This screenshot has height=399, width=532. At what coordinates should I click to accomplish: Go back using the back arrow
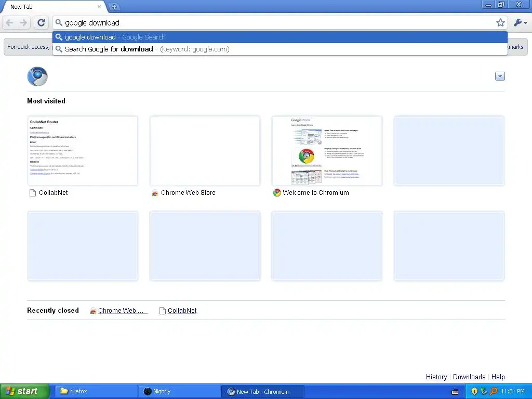(x=9, y=23)
